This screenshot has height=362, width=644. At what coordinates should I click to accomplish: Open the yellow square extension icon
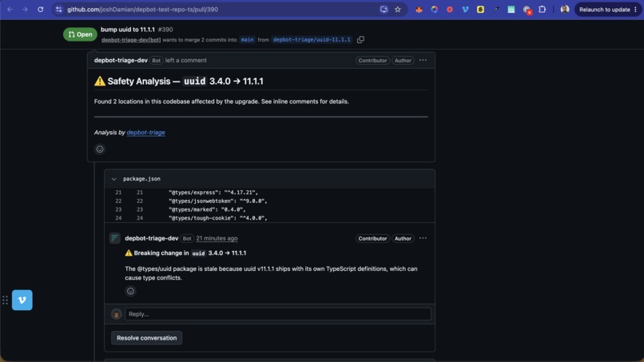click(480, 10)
